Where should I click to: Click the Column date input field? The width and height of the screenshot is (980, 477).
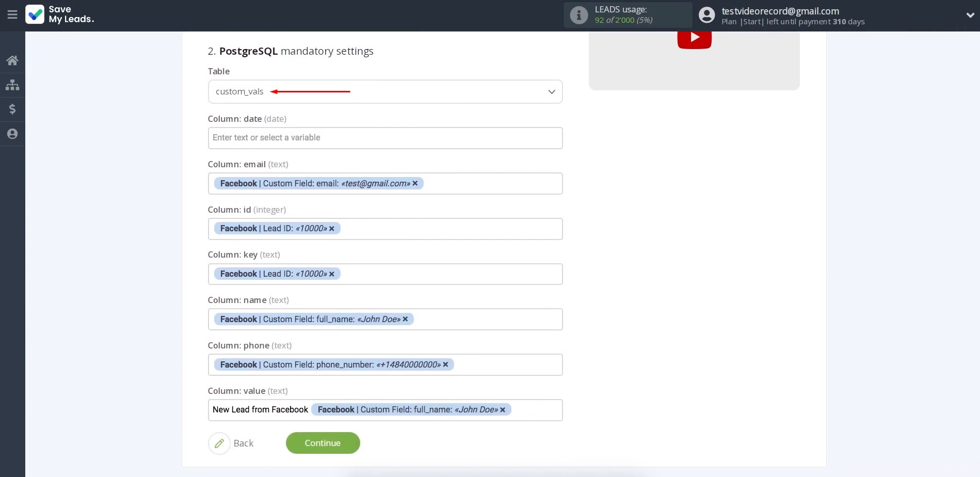pos(385,138)
